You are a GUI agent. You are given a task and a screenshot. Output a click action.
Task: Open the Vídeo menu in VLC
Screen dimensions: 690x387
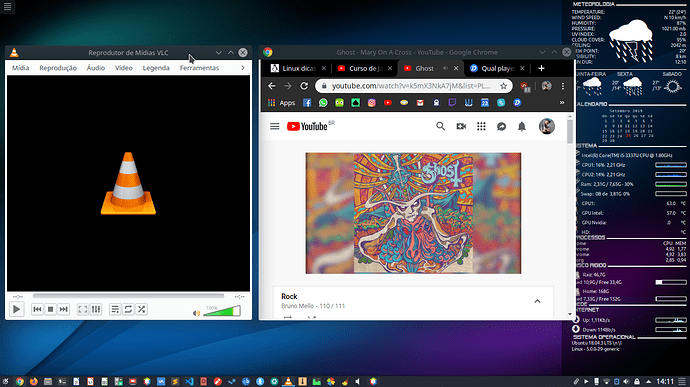coord(124,68)
